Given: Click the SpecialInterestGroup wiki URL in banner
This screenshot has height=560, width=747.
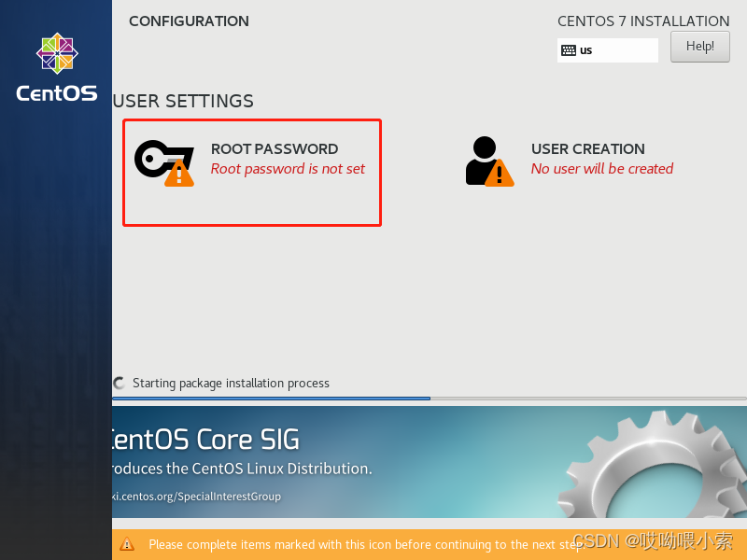Looking at the screenshot, I should point(196,497).
